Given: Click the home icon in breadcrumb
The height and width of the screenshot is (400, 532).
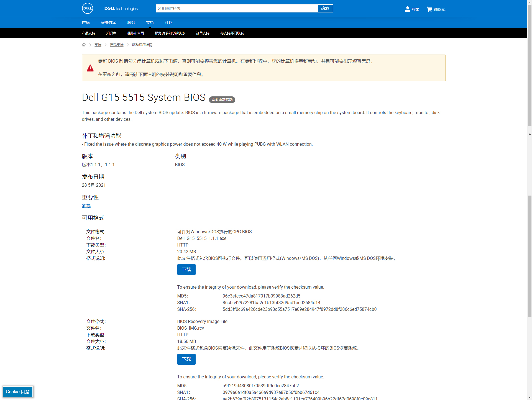Looking at the screenshot, I should tap(84, 45).
